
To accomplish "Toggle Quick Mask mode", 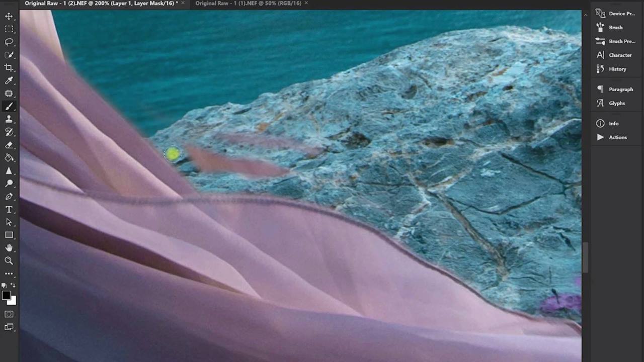I will coord(9,314).
